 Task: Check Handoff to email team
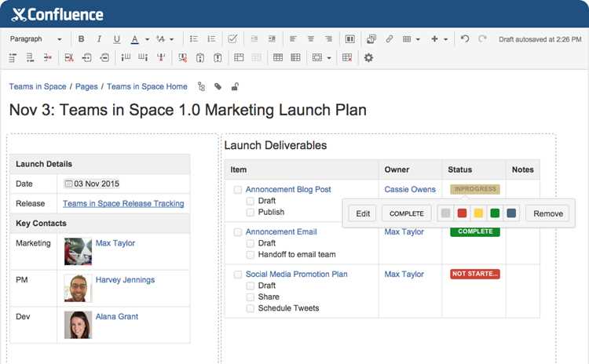251,255
